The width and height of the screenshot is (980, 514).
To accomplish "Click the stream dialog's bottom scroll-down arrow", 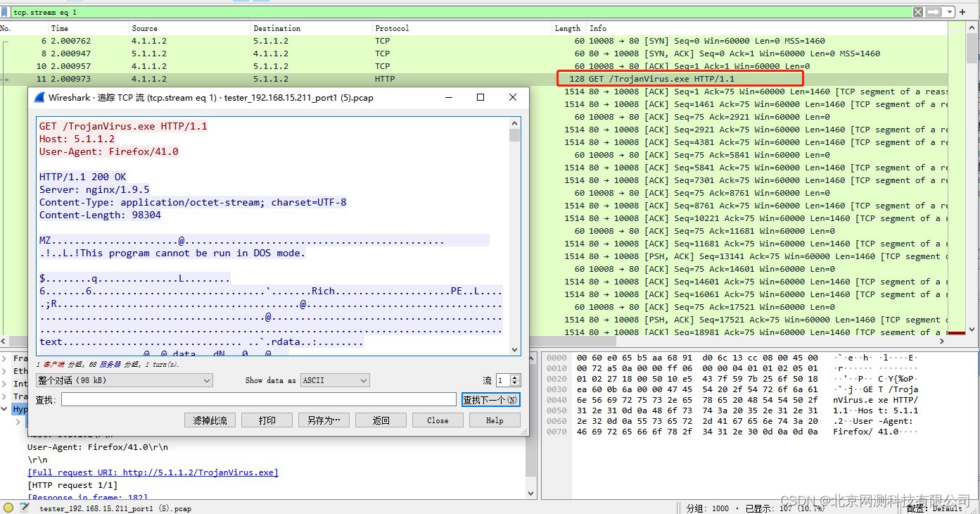I will pyautogui.click(x=515, y=349).
